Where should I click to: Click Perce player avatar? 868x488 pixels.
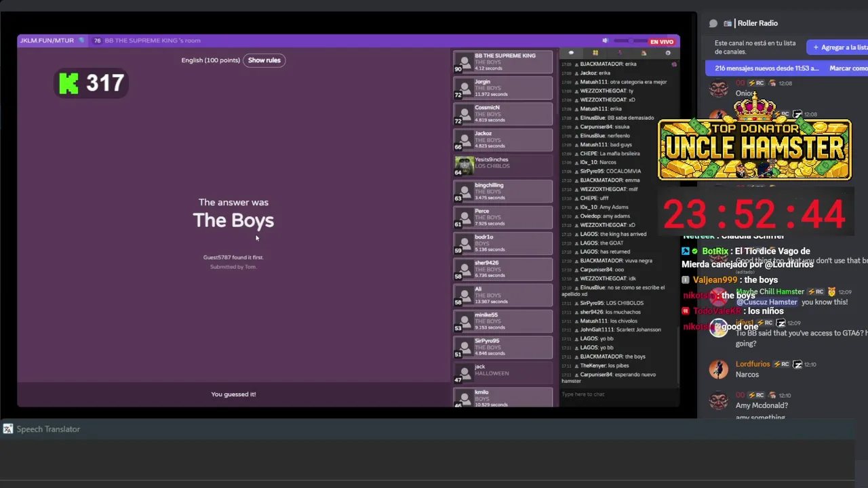click(x=464, y=217)
